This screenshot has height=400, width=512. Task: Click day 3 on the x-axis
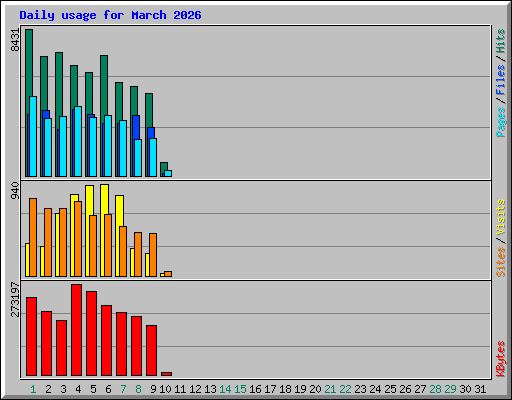(63, 389)
